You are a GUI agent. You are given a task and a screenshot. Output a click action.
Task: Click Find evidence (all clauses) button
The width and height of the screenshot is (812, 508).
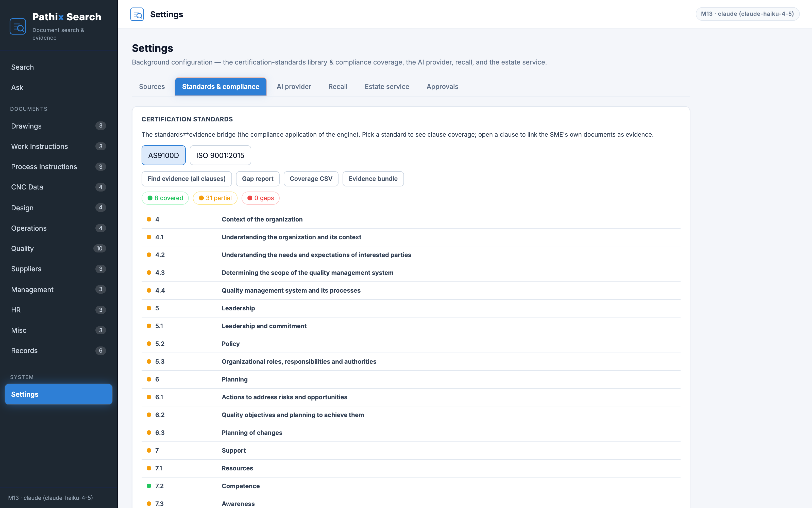pos(187,179)
